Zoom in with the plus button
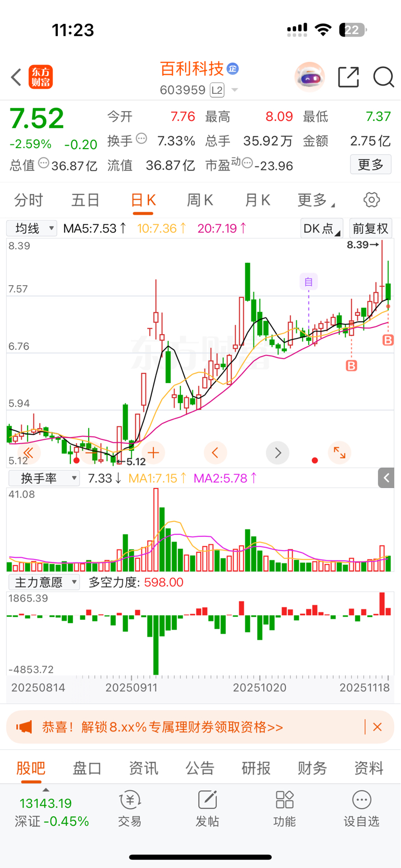This screenshot has width=401, height=868. coord(153,453)
